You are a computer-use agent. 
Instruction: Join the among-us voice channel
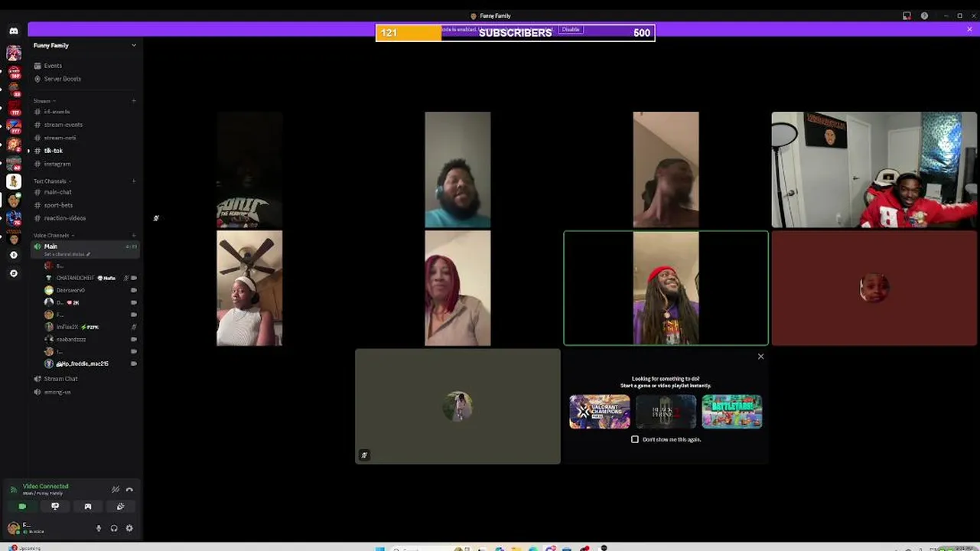pos(84,392)
